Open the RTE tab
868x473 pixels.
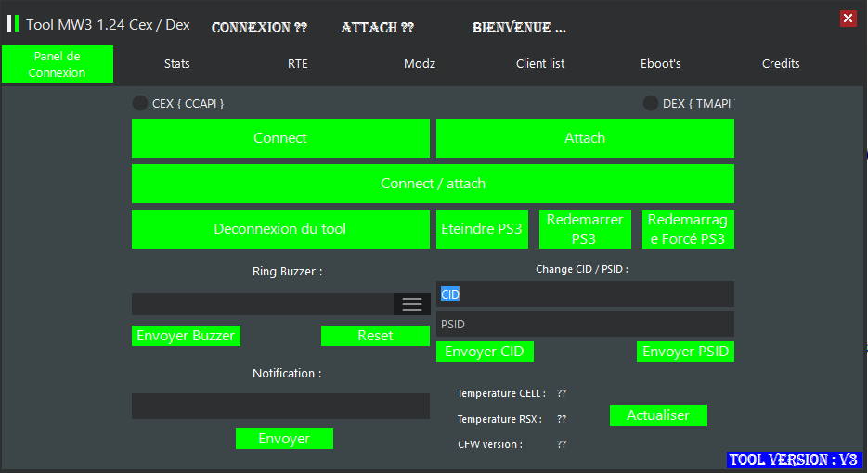(x=298, y=64)
